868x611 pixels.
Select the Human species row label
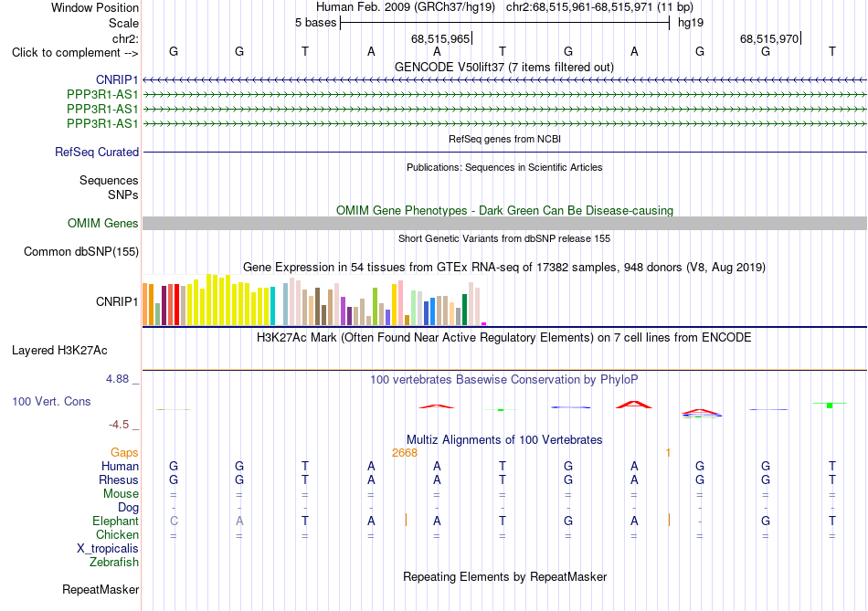(120, 467)
